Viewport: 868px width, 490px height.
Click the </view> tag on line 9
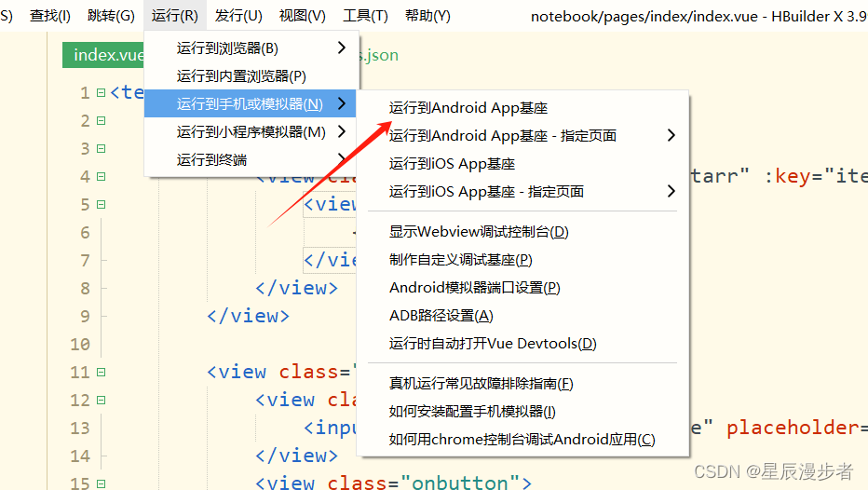coord(248,316)
